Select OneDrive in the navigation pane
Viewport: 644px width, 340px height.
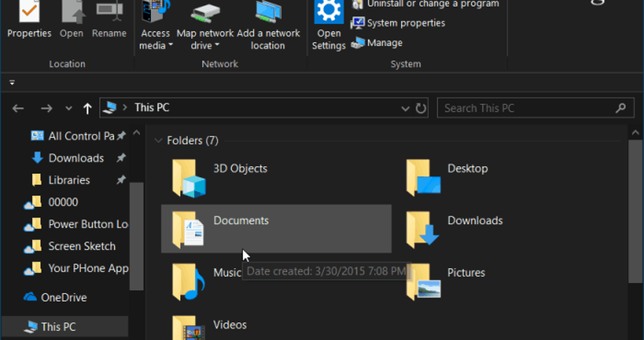click(x=63, y=297)
